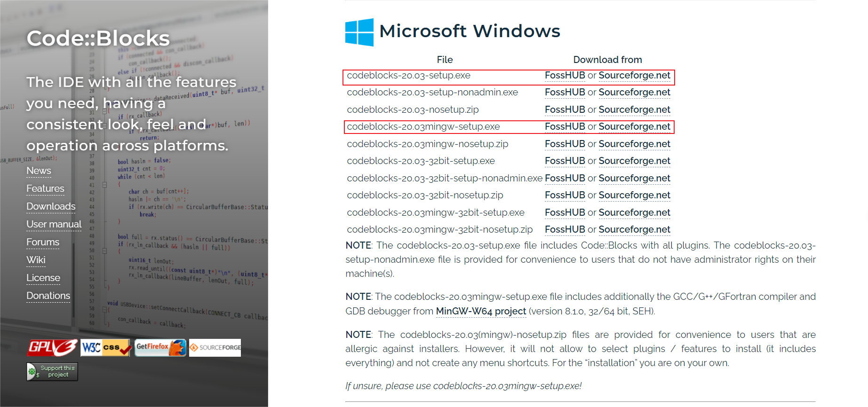Image resolution: width=868 pixels, height=407 pixels.
Task: Click the GPL v3 license badge
Action: [53, 348]
